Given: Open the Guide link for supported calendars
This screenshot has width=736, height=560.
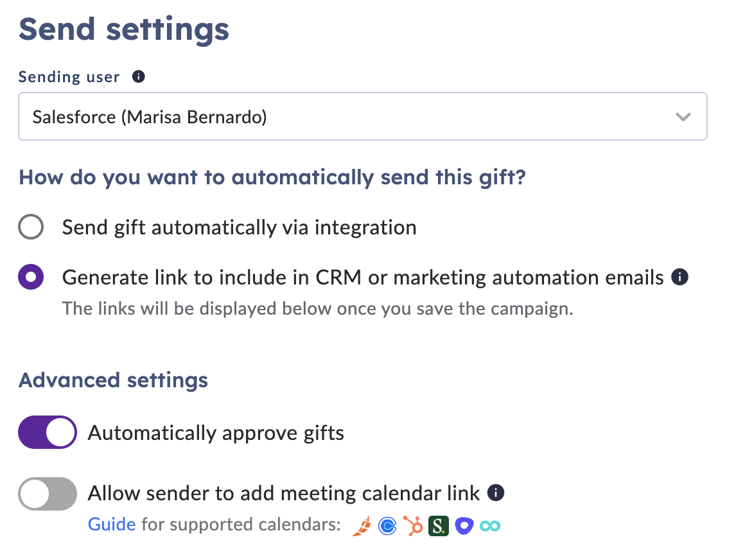Looking at the screenshot, I should coord(112,524).
